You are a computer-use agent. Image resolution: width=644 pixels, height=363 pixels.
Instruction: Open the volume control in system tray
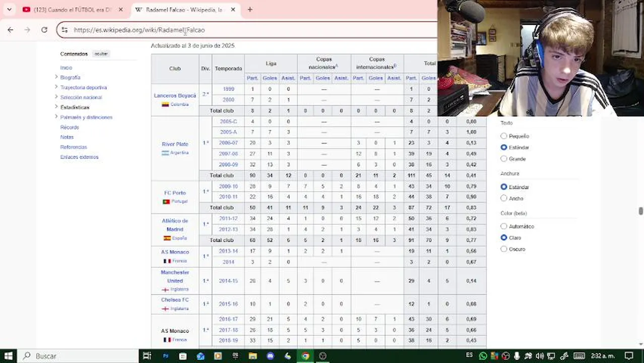[540, 356]
